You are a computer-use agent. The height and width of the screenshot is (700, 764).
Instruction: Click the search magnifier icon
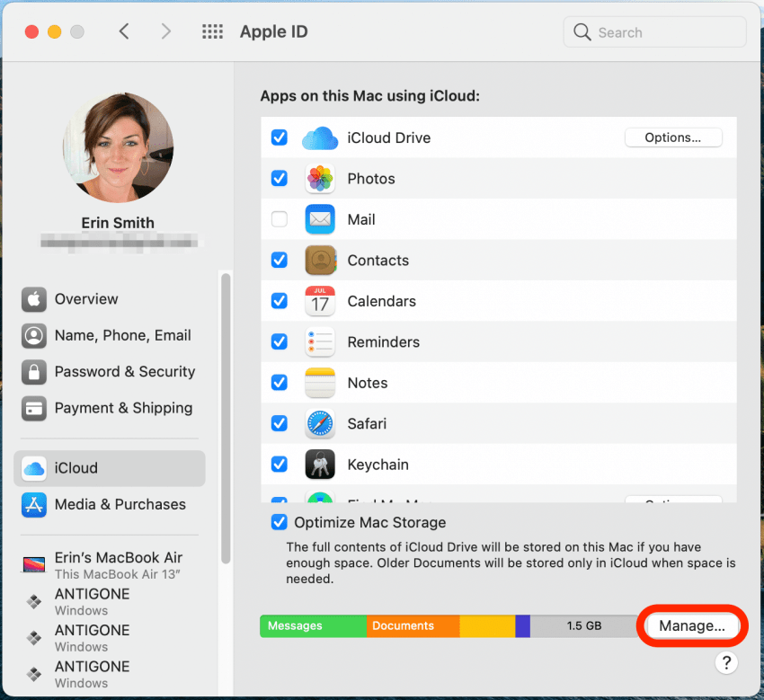pyautogui.click(x=582, y=32)
